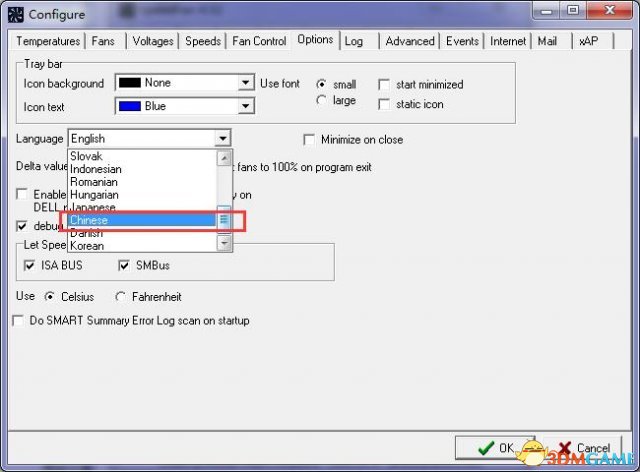Open the xAP tab
This screenshot has height=472, width=640.
coord(588,41)
